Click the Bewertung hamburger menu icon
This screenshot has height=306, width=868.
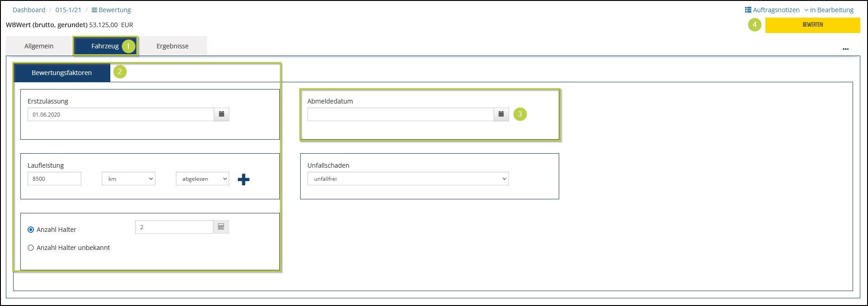click(94, 10)
